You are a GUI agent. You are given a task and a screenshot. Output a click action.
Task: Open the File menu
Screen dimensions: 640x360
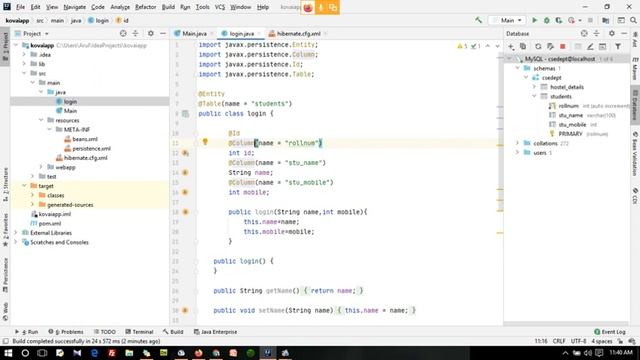tap(20, 7)
